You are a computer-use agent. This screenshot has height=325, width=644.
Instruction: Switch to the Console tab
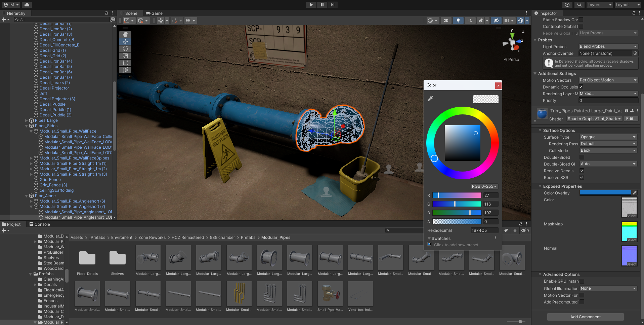pyautogui.click(x=40, y=224)
